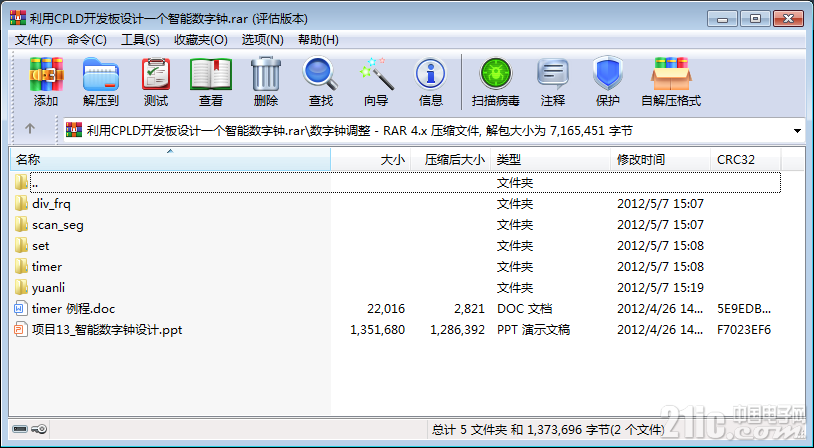This screenshot has width=814, height=448.
Task: Click the PowerPoint icon of 项目13 ppt
Action: point(20,329)
